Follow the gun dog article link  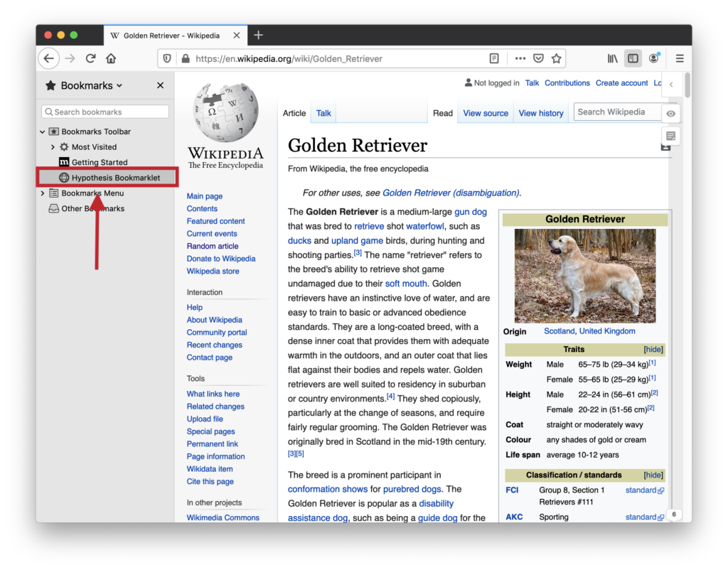click(x=471, y=212)
